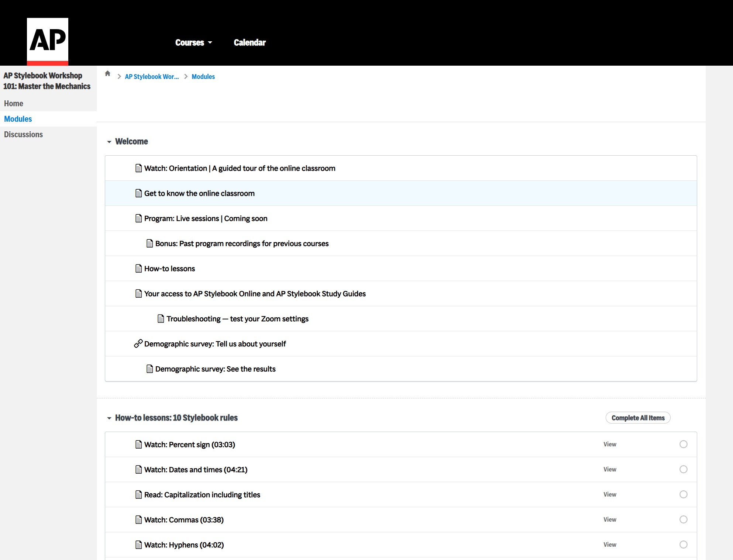
Task: Open Get to know the online classroom
Action: [199, 194]
